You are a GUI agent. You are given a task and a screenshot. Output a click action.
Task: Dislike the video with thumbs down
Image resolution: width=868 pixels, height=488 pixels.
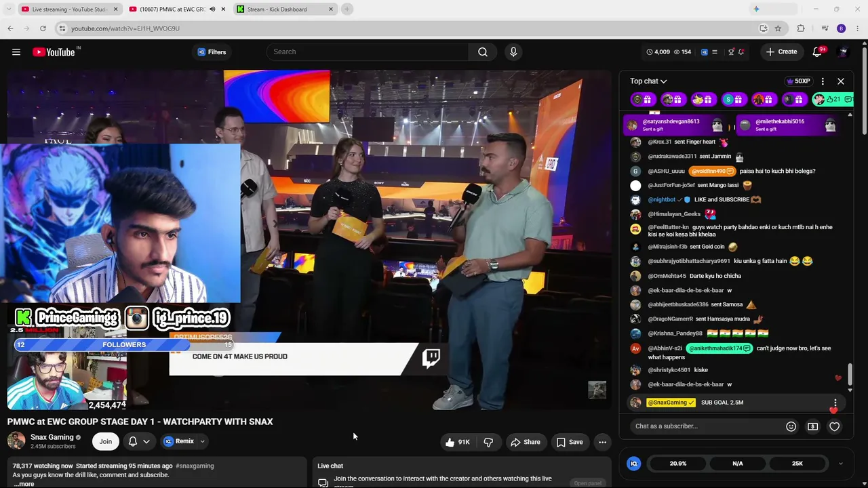[488, 442]
